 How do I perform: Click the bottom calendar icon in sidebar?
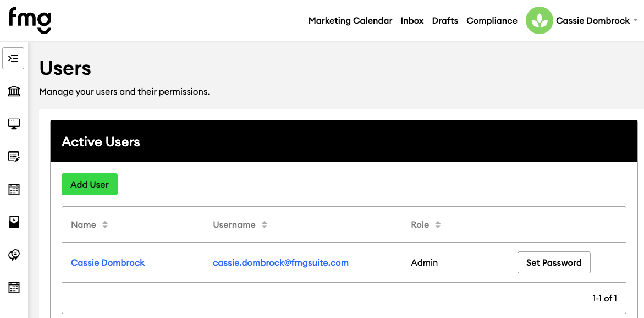pos(13,287)
